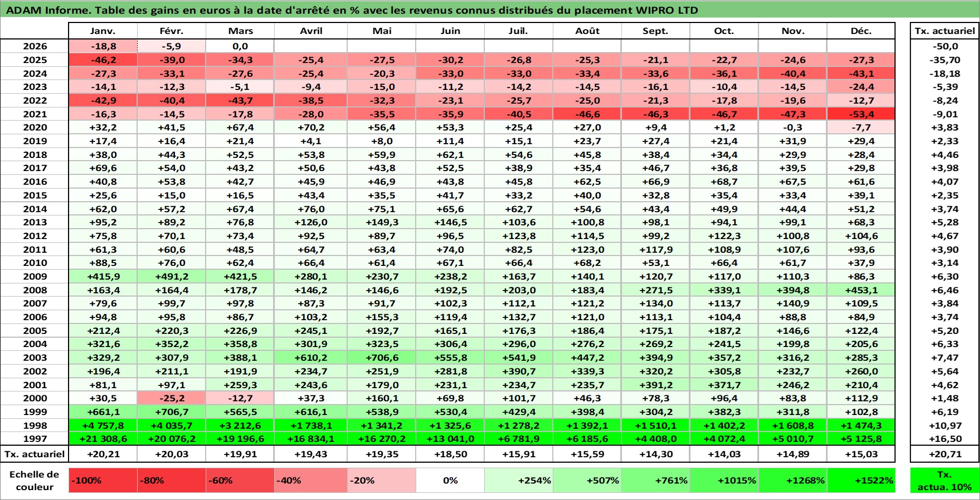Click the 2003 row label

click(35, 357)
